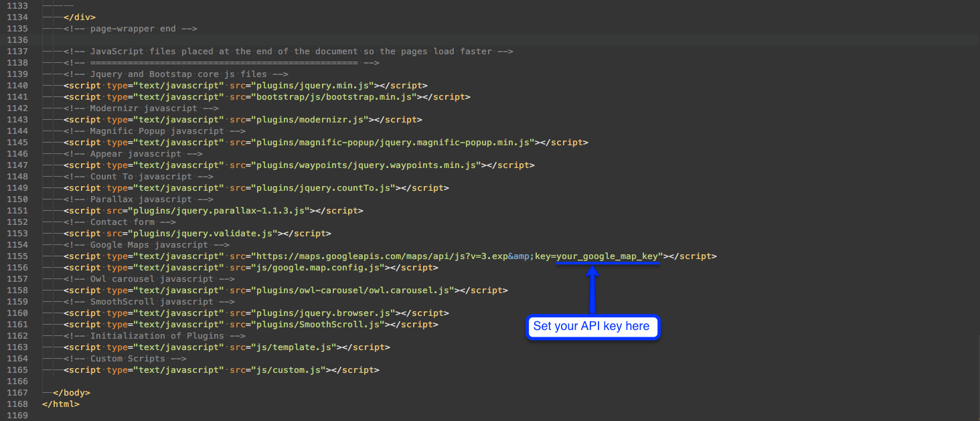This screenshot has height=421, width=980.
Task: Click the plugins/jquery.countTo.js source path
Action: click(323, 188)
